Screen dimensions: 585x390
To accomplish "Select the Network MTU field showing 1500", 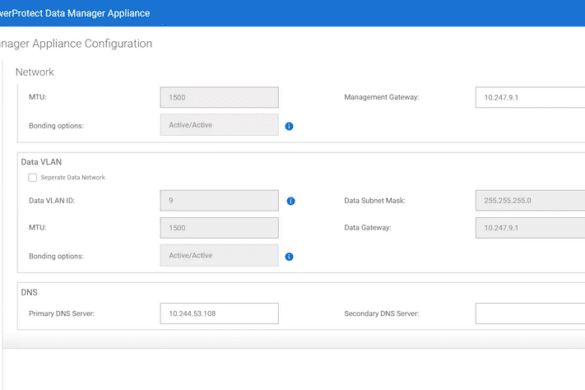I will tap(219, 97).
